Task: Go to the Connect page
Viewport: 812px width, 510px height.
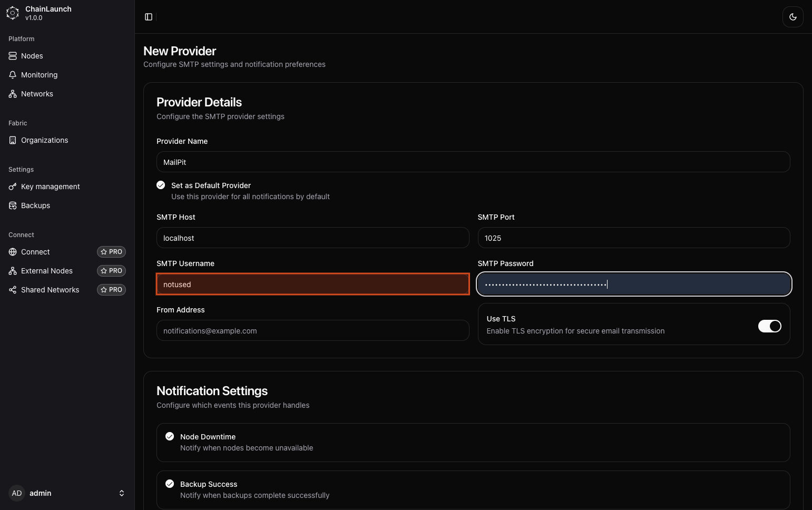Action: pyautogui.click(x=35, y=252)
